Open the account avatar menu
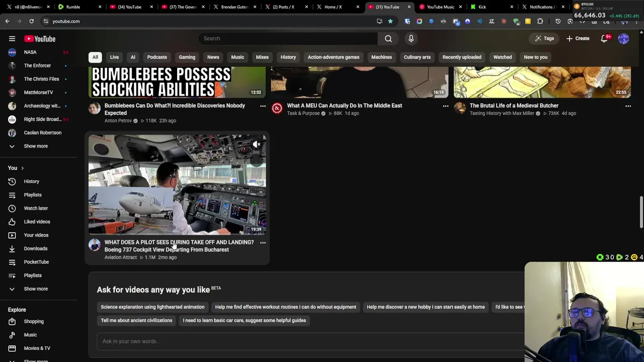Viewport: 644px width, 362px height. pos(623,39)
